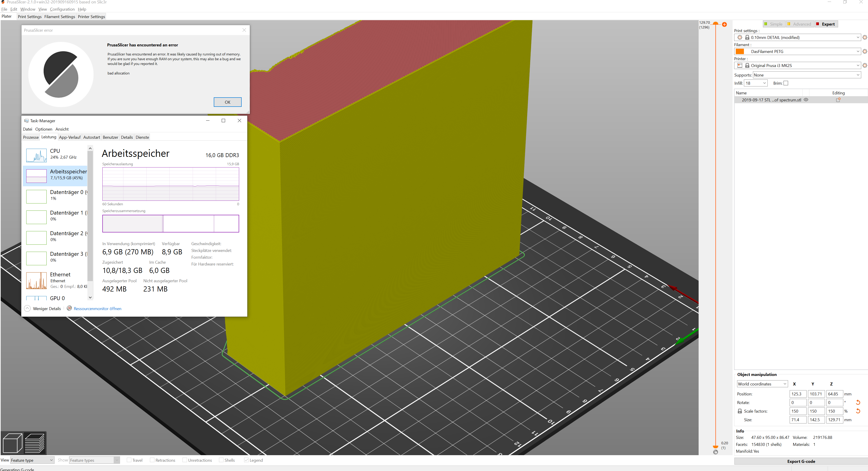Screen dimensions: 868x471
Task: Select the CPU graph in Task-Manager
Action: tap(36, 155)
